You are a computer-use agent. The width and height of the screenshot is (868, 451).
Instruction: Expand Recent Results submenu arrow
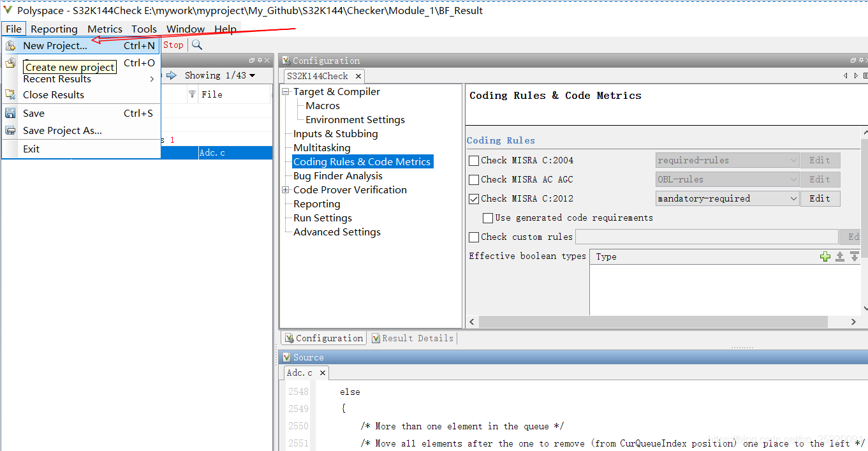(152, 79)
